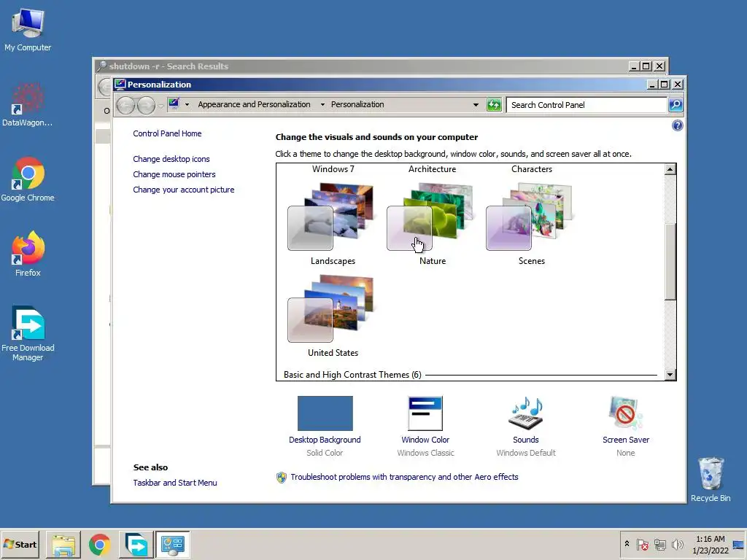747x560 pixels.
Task: Select the Nature theme
Action: coord(432,223)
